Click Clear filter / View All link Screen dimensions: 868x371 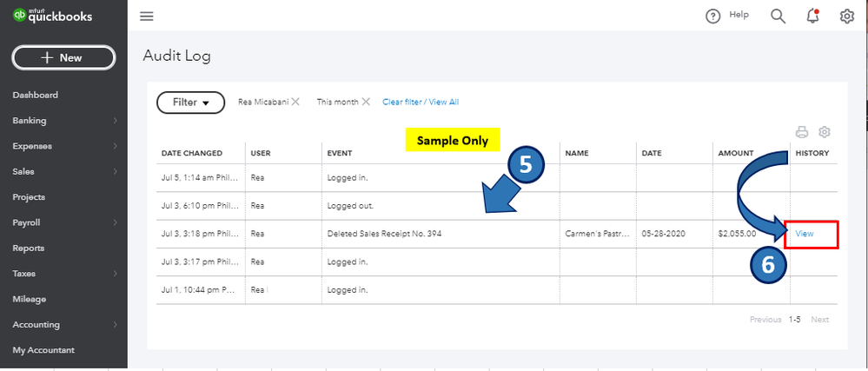click(421, 102)
